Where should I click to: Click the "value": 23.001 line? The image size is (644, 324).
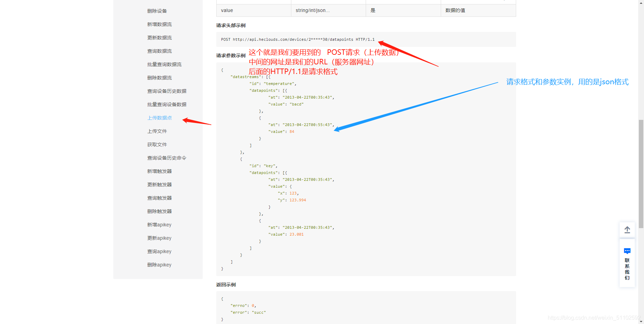[286, 234]
